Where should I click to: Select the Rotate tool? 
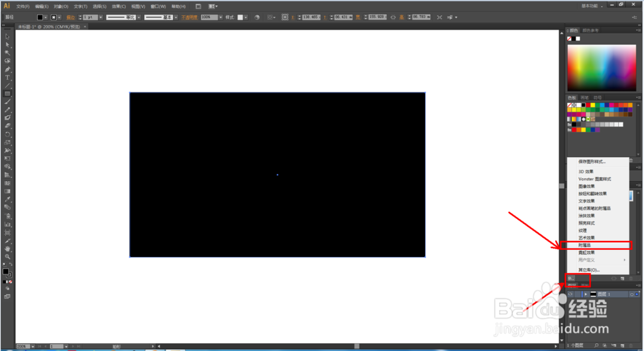tap(7, 134)
